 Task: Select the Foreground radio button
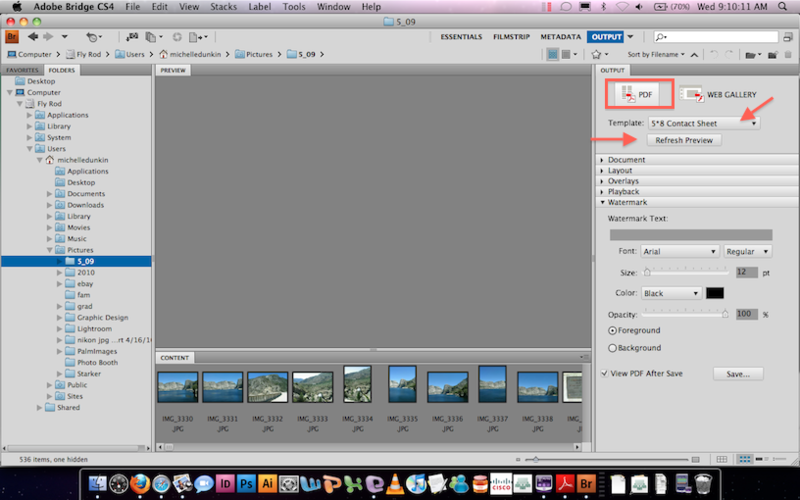tap(613, 330)
